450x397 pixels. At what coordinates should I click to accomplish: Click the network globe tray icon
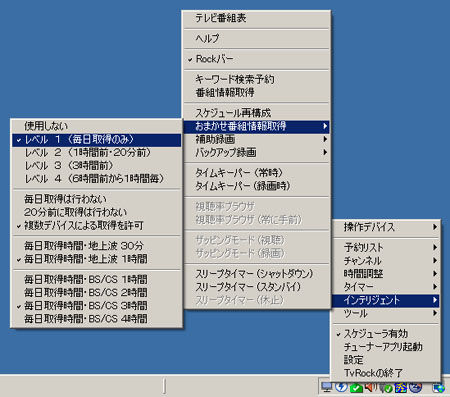coord(438,388)
